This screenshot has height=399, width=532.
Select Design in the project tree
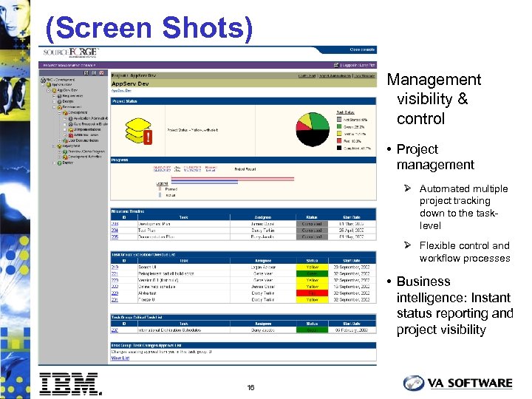(68, 101)
